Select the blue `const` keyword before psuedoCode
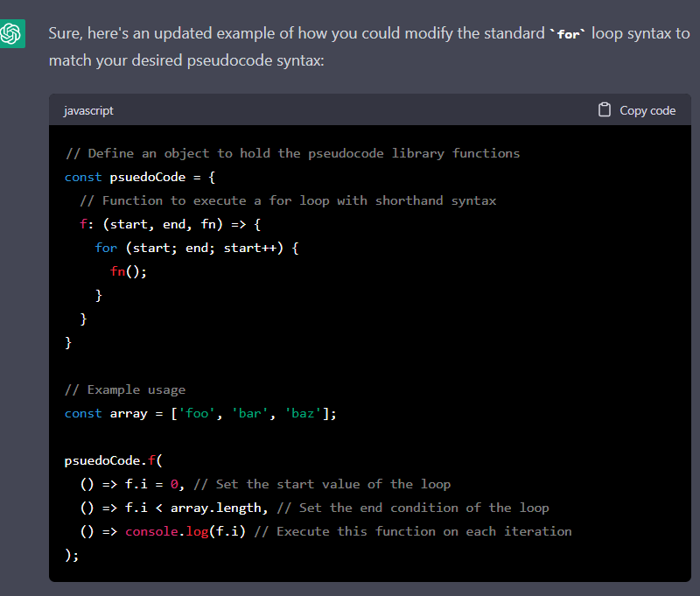This screenshot has width=700, height=596. pyautogui.click(x=83, y=176)
